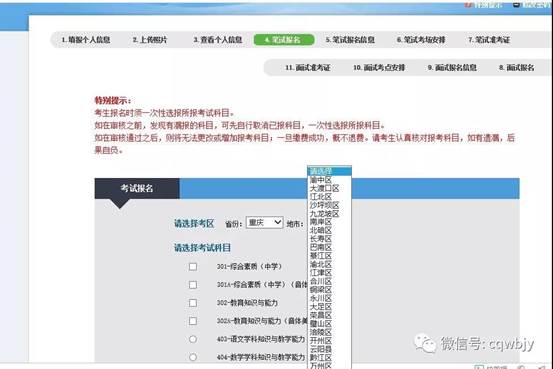Check the 301-综合素质（中学） checkbox
The width and height of the screenshot is (553, 369).
[x=193, y=267]
